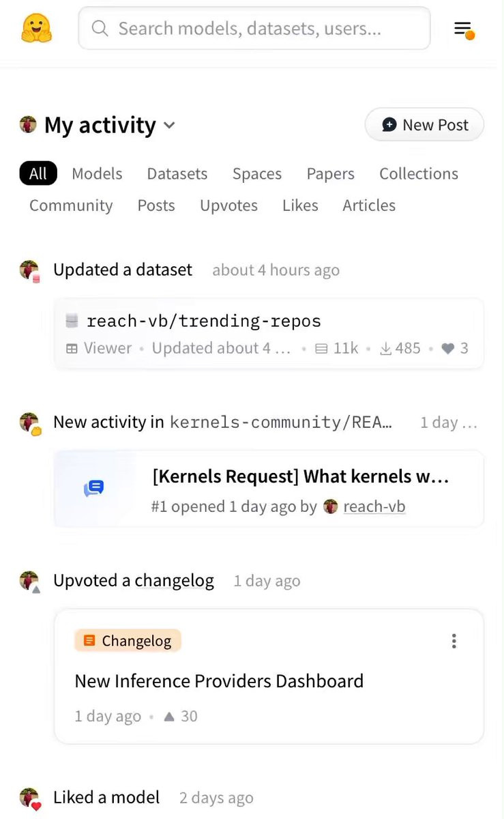Click the discussion bubble icon in Kernels Request card
The height and width of the screenshot is (819, 504).
[94, 488]
